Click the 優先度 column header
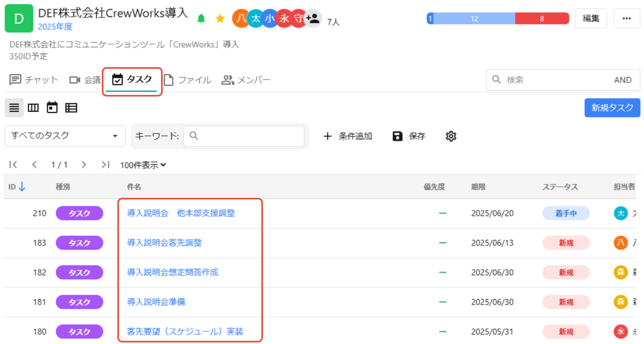Screen dimensions: 644x344 [434, 187]
